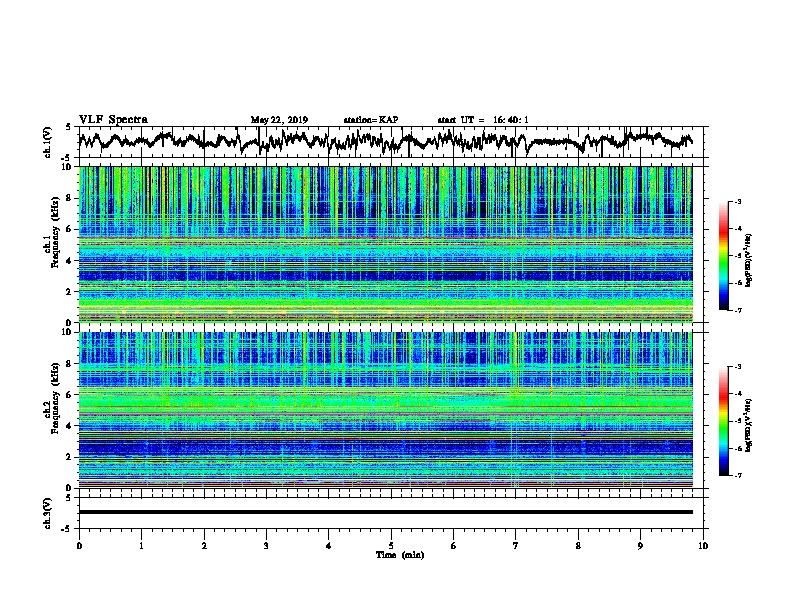Click time axis tick label '10'
The image size is (792, 612).
point(703,545)
